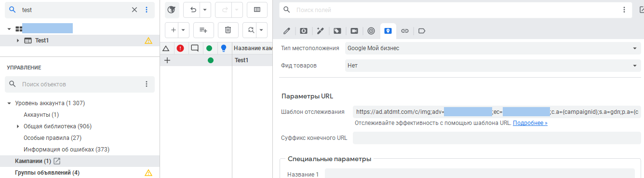Open object search three-dot options menu

[147, 84]
